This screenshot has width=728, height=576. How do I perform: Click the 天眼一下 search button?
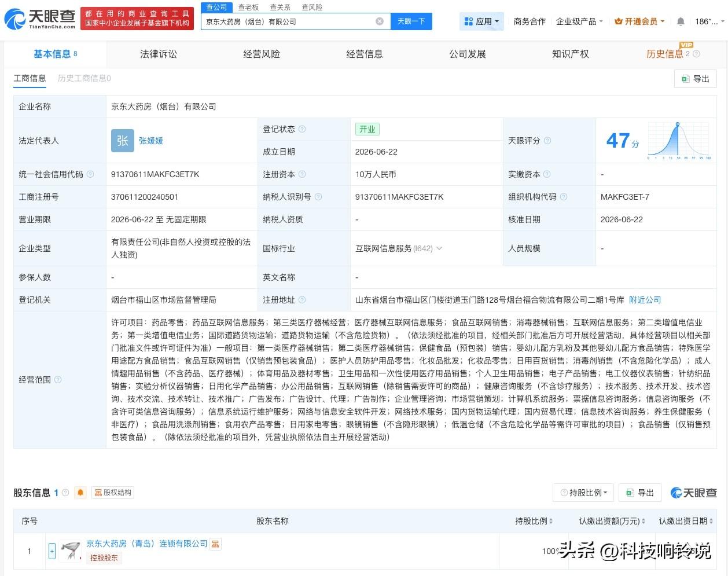coord(411,21)
